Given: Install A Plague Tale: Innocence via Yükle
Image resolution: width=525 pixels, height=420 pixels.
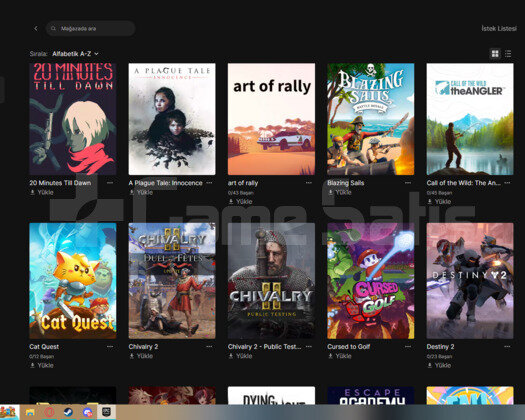Looking at the screenshot, I should (x=141, y=192).
